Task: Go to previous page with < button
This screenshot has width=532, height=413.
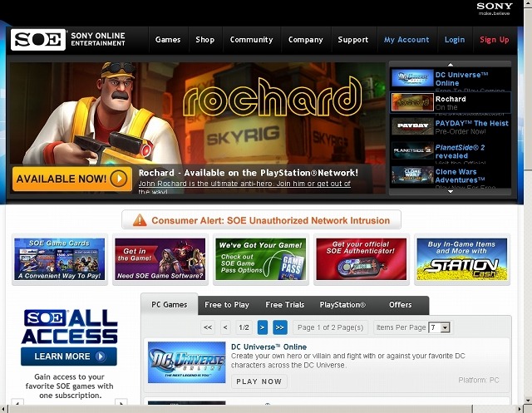Action: (225, 327)
